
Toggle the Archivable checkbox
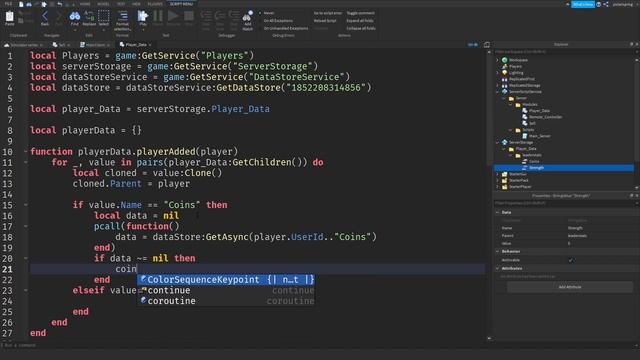[571, 260]
